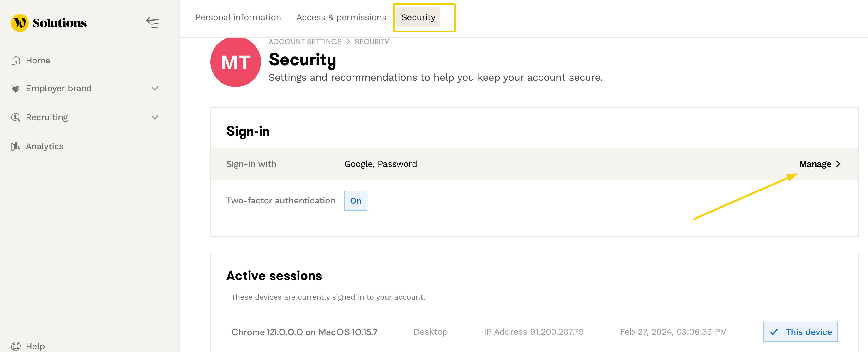Open Analytics in the sidebar
This screenshot has width=868, height=352.
tap(45, 146)
